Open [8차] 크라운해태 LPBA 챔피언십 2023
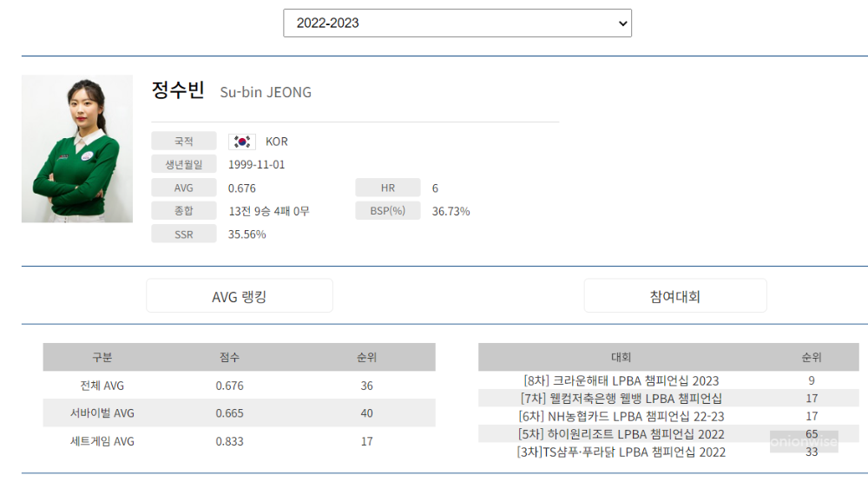The height and width of the screenshot is (482, 868). click(x=621, y=380)
